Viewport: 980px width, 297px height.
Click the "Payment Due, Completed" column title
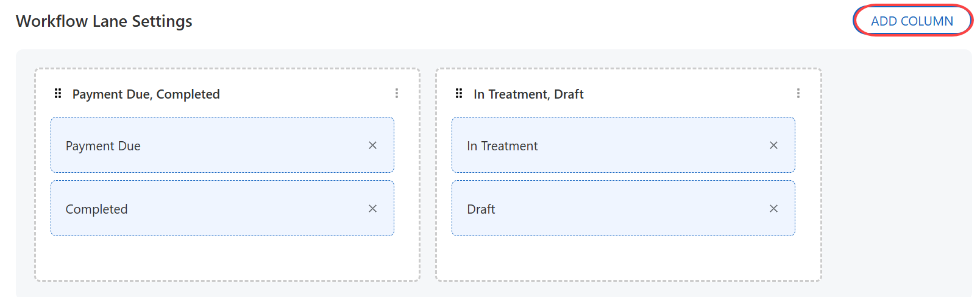tap(146, 94)
